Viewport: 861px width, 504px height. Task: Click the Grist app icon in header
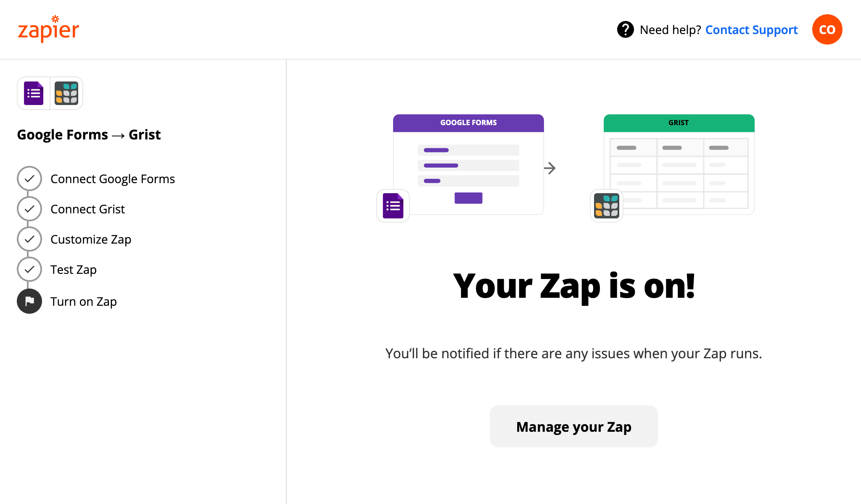tap(66, 93)
